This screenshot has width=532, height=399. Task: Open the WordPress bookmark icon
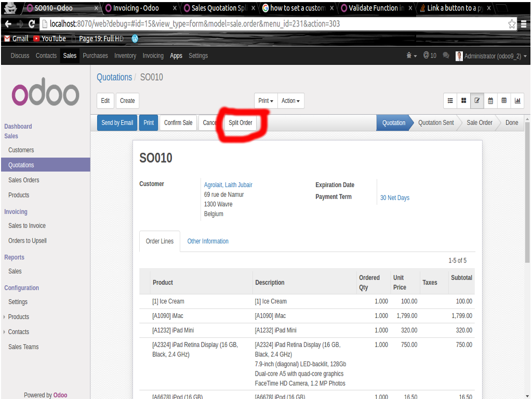(x=135, y=38)
